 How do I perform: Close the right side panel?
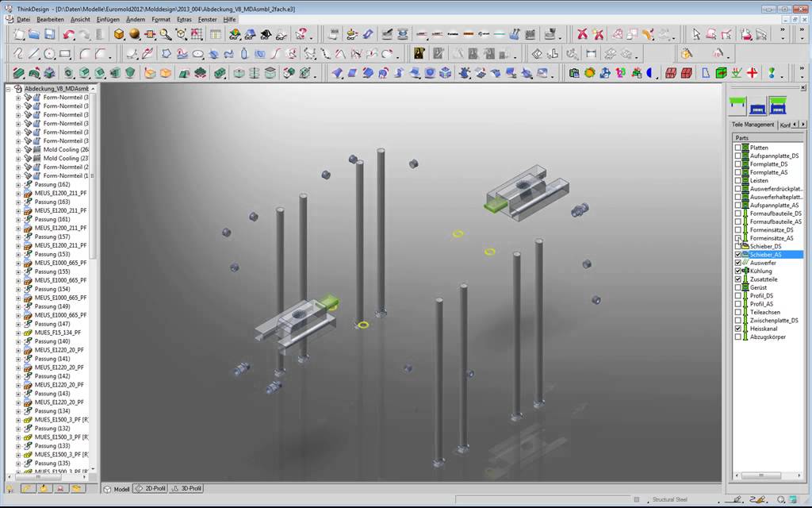[803, 87]
